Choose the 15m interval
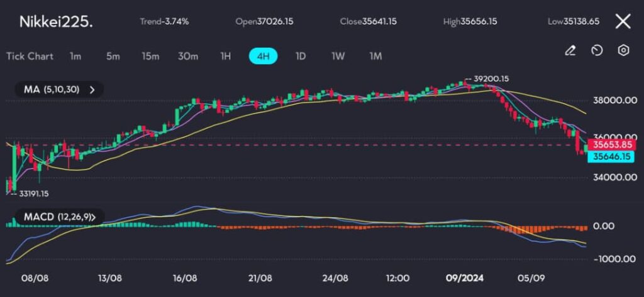644x297 pixels. (x=150, y=56)
